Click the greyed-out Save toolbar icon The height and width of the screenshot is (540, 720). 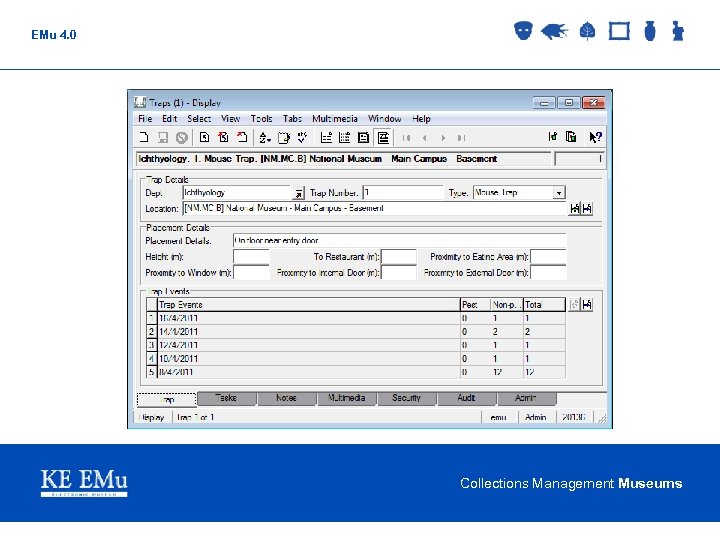163,137
